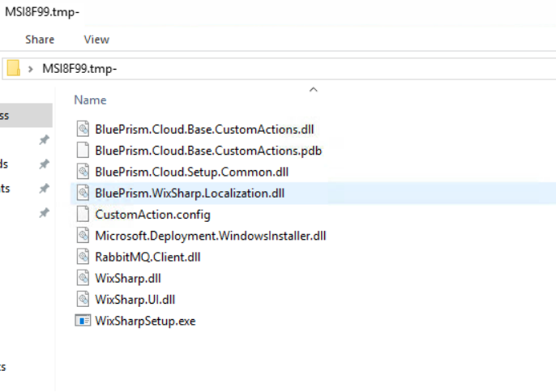Select BluePrism.Cloud.Base.CustomActions.pdb file name
This screenshot has height=392, width=556.
(208, 151)
